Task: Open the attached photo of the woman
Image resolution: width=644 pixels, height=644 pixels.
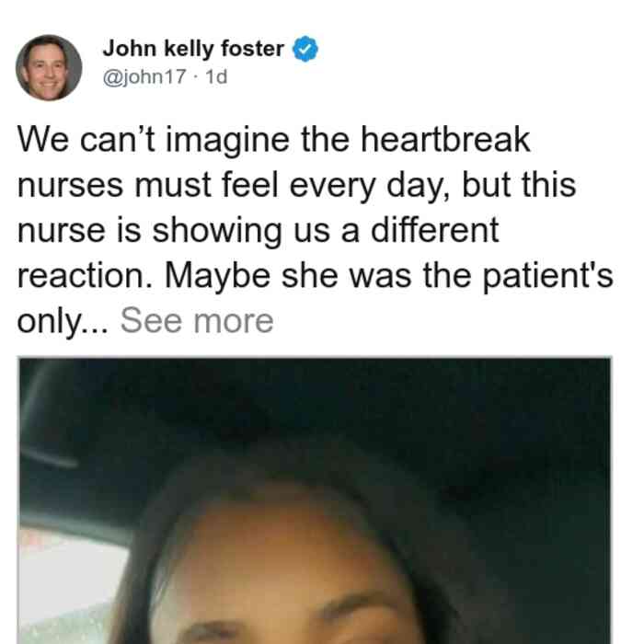Action: click(x=315, y=500)
